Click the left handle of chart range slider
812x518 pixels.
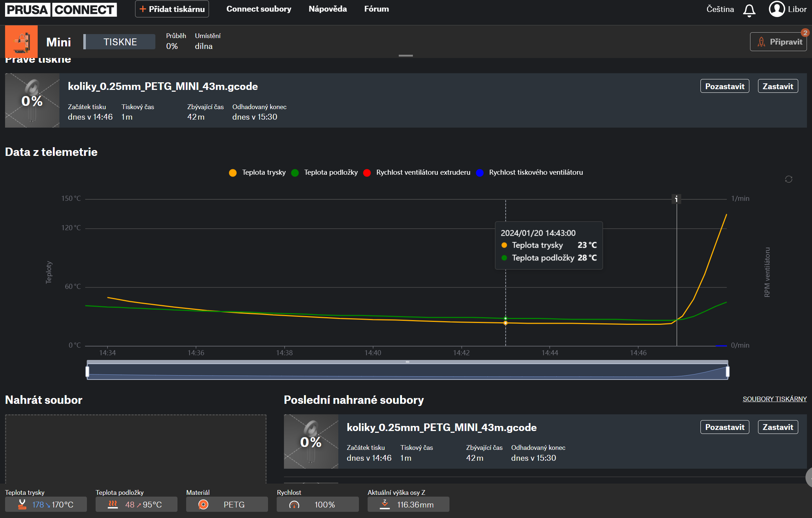pos(87,372)
